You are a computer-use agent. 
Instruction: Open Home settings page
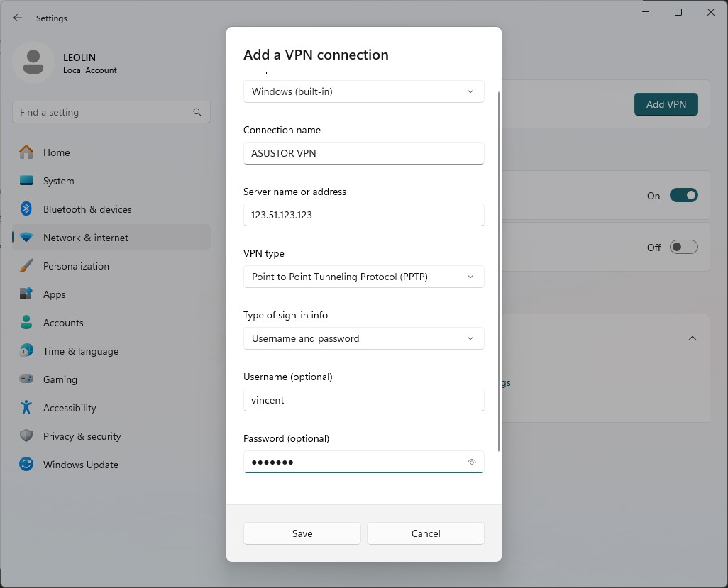click(x=111, y=152)
